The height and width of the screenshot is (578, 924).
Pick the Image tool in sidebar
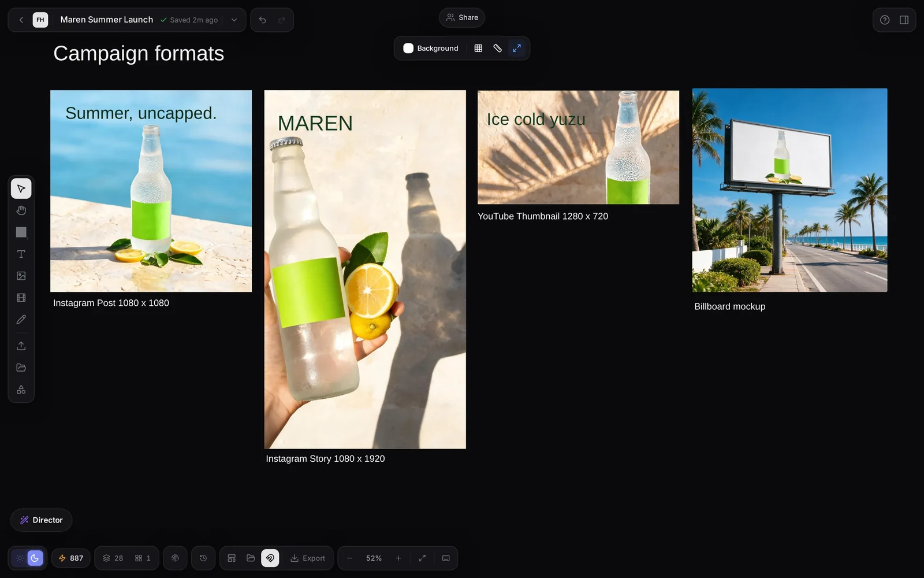pos(21,276)
